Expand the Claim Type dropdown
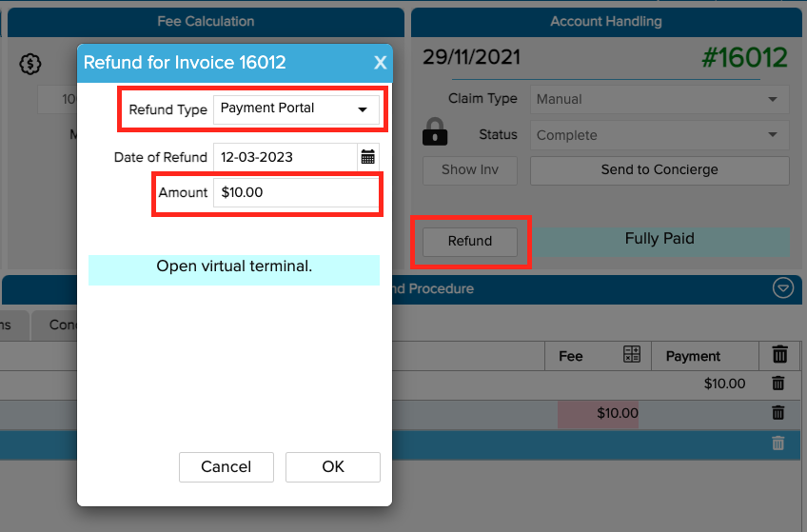Viewport: 807px width, 532px height. 659,99
